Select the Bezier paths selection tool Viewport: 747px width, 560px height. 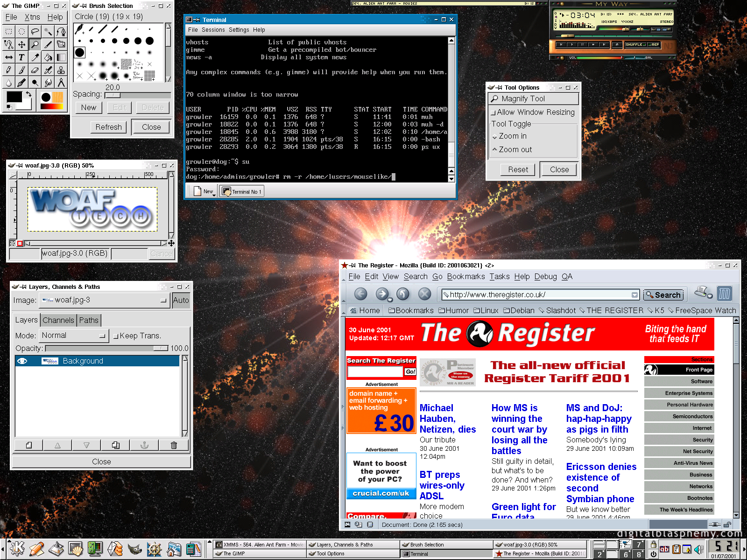pyautogui.click(x=61, y=32)
